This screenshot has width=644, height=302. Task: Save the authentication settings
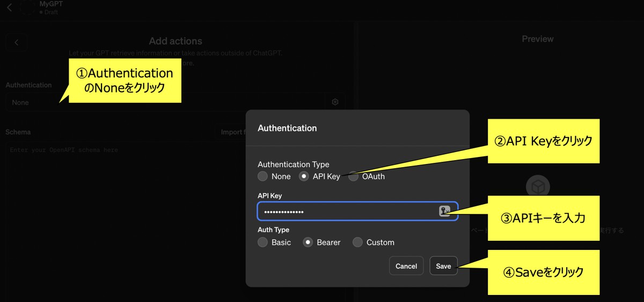(443, 266)
